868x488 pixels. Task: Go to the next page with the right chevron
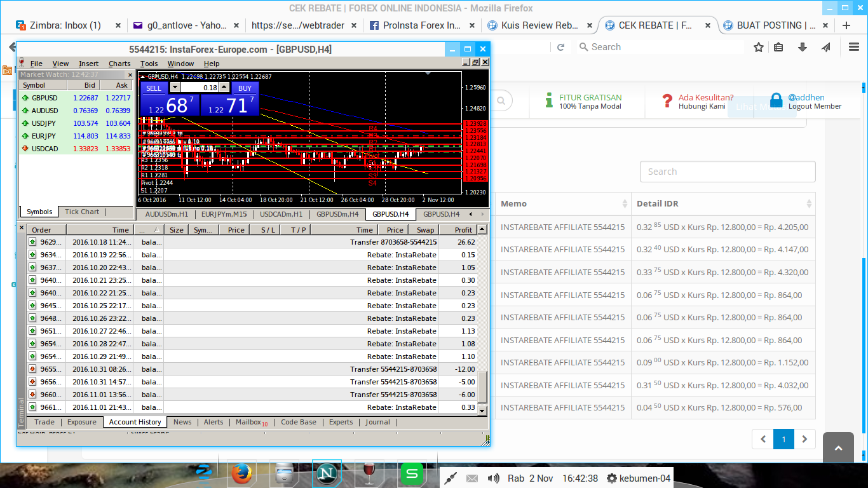[x=804, y=439]
